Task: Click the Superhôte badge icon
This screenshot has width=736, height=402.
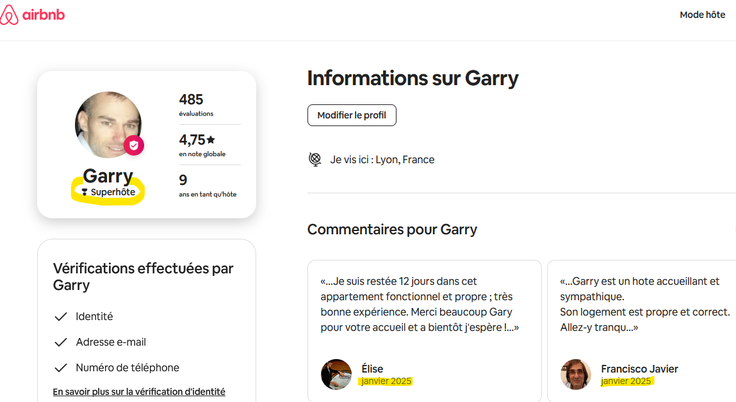Action: (84, 192)
